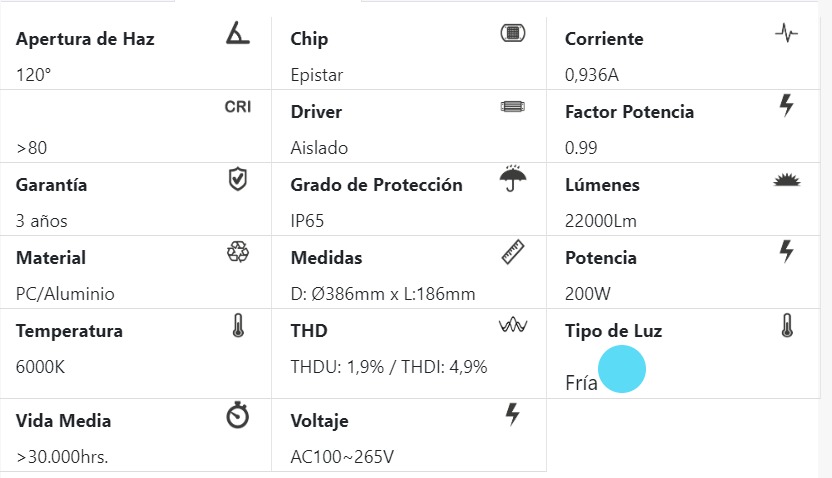Click the Potencia lightning bolt icon
The width and height of the screenshot is (832, 478).
tap(787, 251)
